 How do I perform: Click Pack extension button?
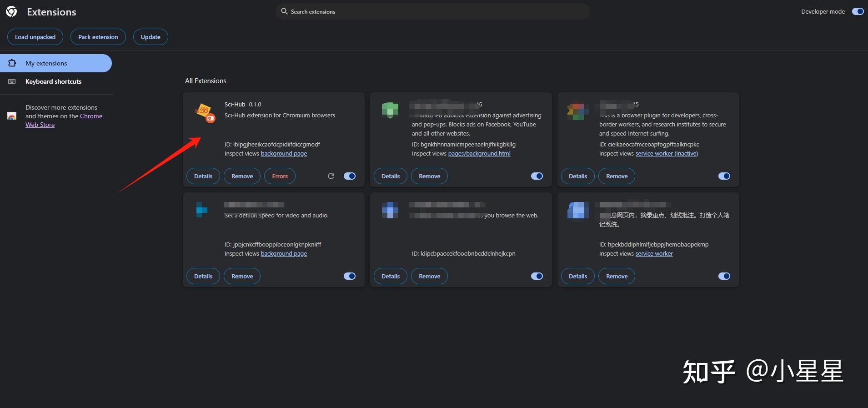coord(98,37)
